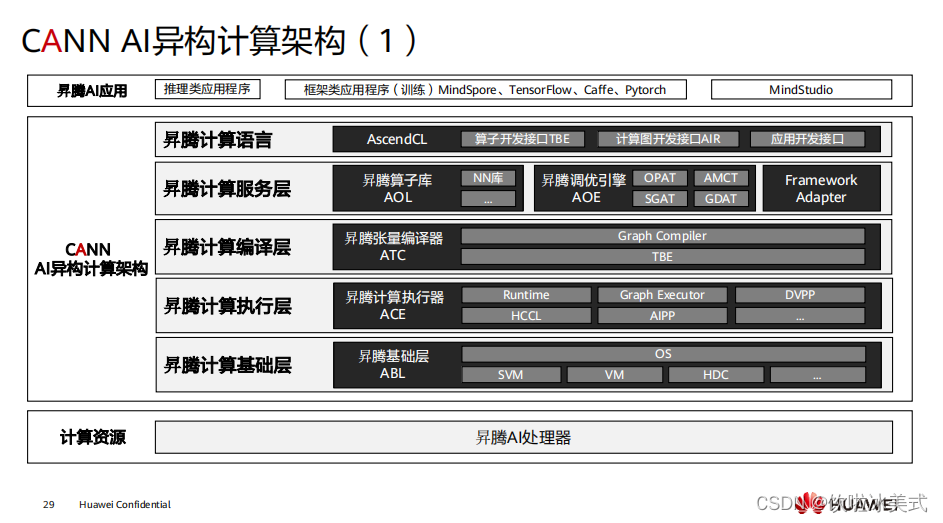Click the 昇腾张量编译器 ATC label
Viewport: 943px width, 523px height.
coord(393,247)
